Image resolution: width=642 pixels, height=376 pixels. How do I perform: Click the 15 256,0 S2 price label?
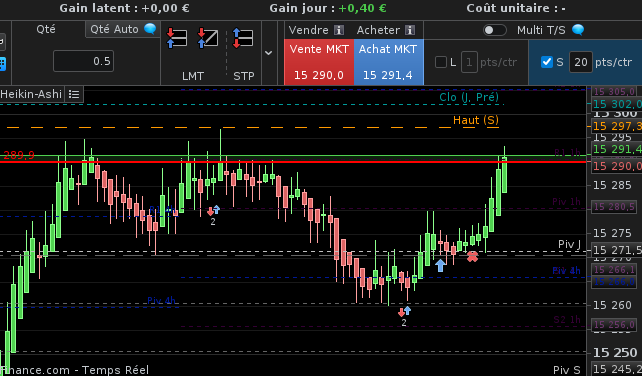coord(614,324)
